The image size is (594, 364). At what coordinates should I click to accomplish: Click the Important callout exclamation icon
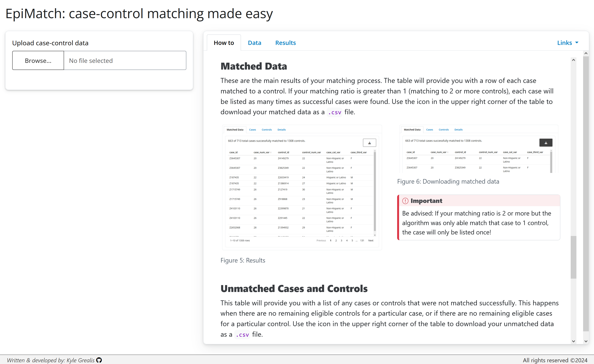point(405,201)
